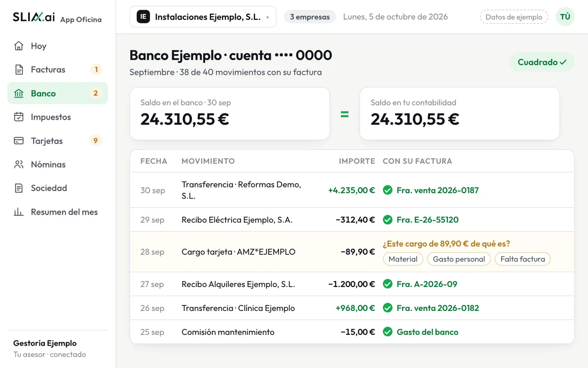Click the Cuadrado status badge
This screenshot has width=588, height=368.
pyautogui.click(x=542, y=62)
